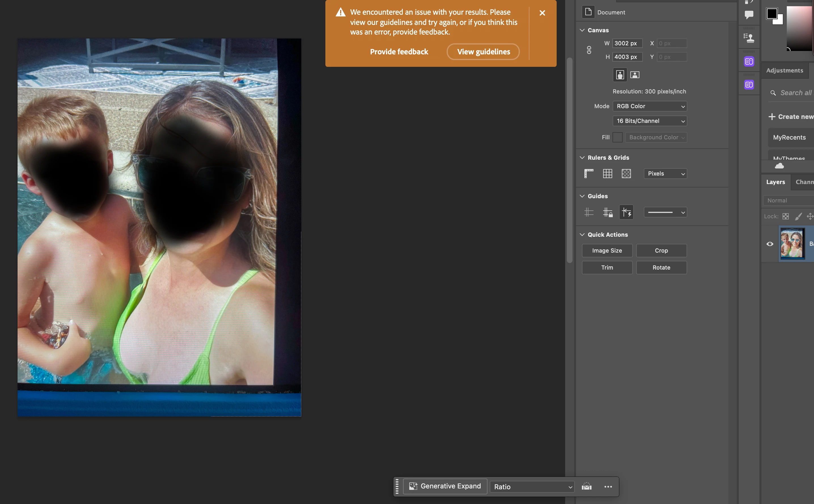
Task: Open the 16 Bits/Channel dropdown
Action: (650, 121)
